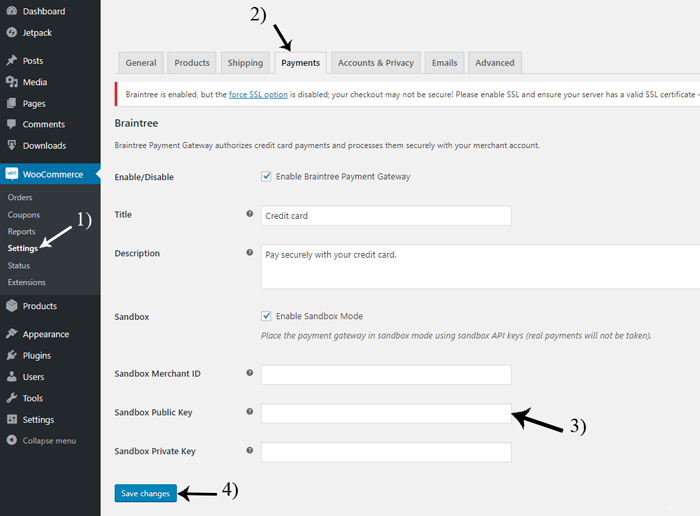Open Reports under WooCommerce
700x516 pixels.
pos(21,232)
